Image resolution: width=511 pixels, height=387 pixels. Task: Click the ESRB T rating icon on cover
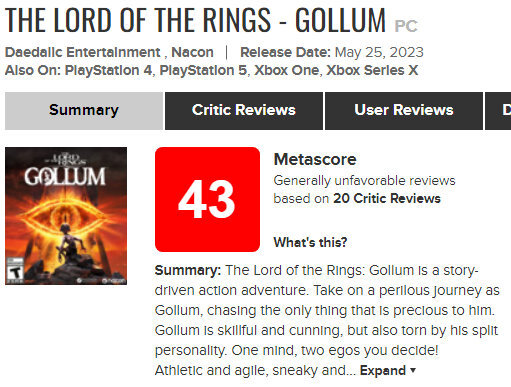[15, 270]
